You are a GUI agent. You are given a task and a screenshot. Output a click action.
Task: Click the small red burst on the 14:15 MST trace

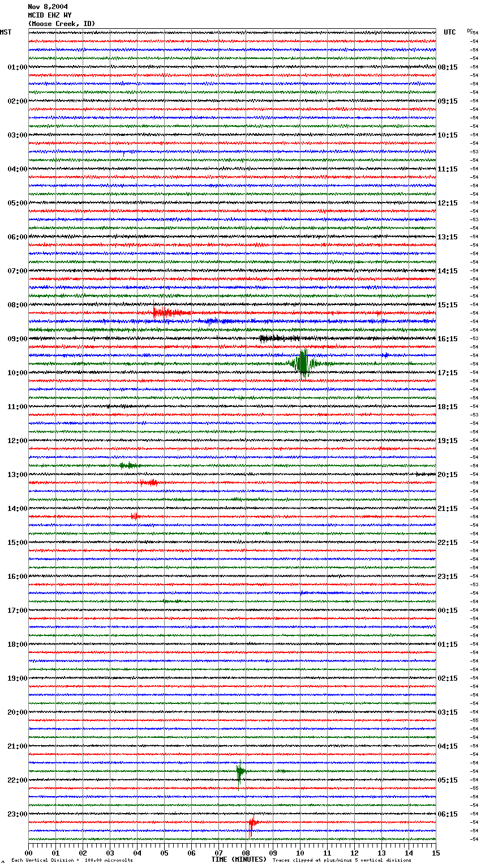click(134, 516)
